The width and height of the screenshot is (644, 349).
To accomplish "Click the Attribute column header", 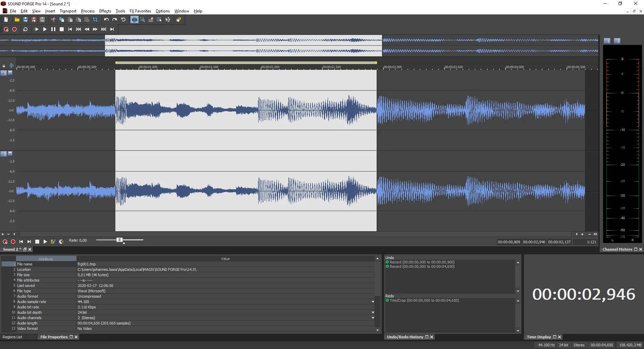I will (46, 259).
